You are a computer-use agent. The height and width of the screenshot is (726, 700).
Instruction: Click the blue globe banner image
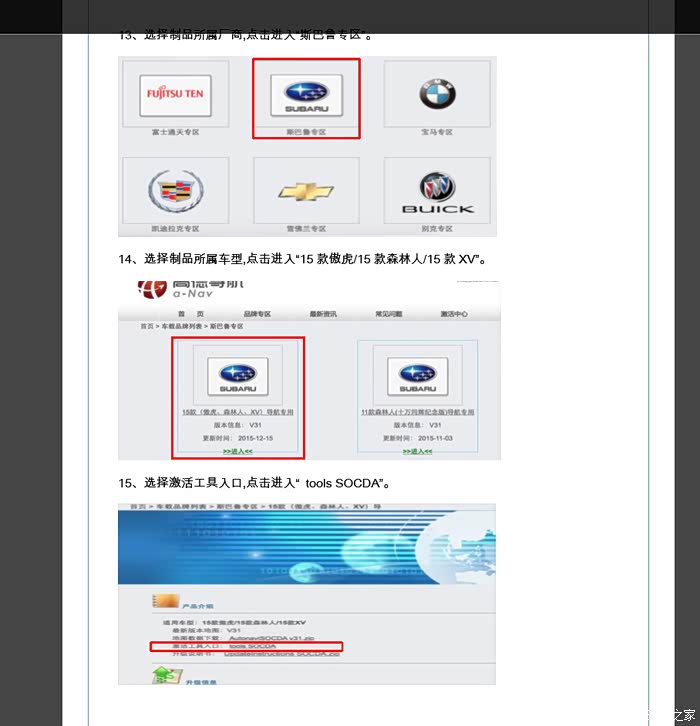coord(306,547)
